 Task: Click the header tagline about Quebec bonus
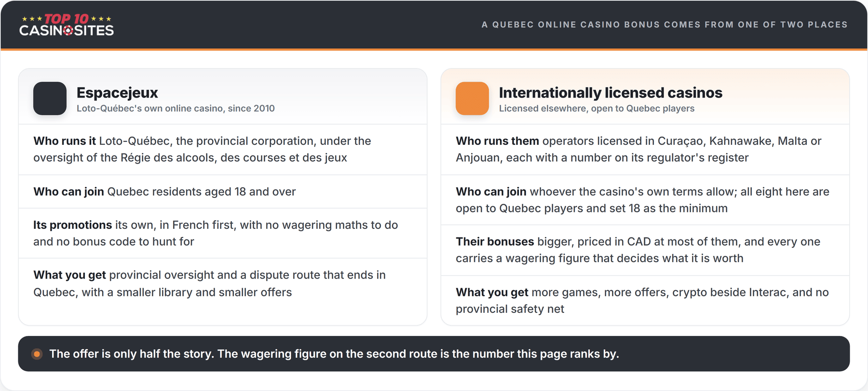click(x=664, y=25)
